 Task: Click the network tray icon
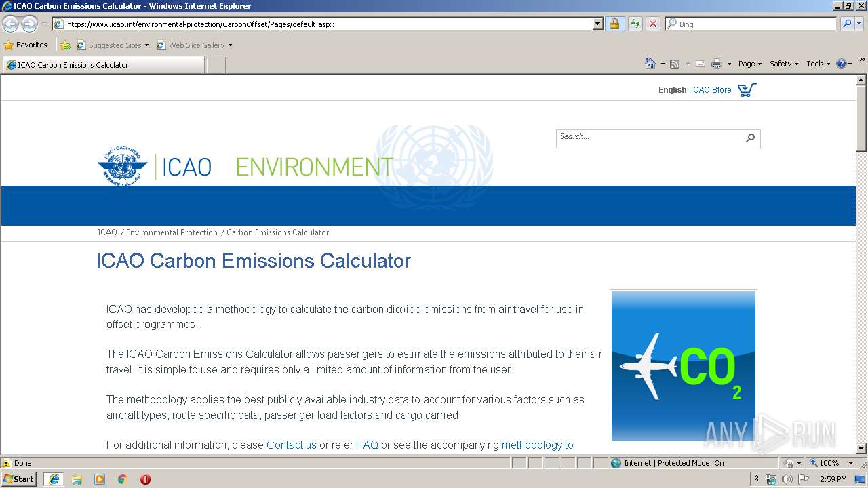(771, 479)
